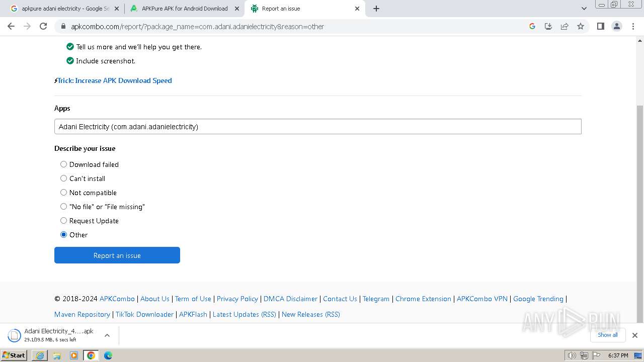Go back to the previous page

click(x=11, y=26)
